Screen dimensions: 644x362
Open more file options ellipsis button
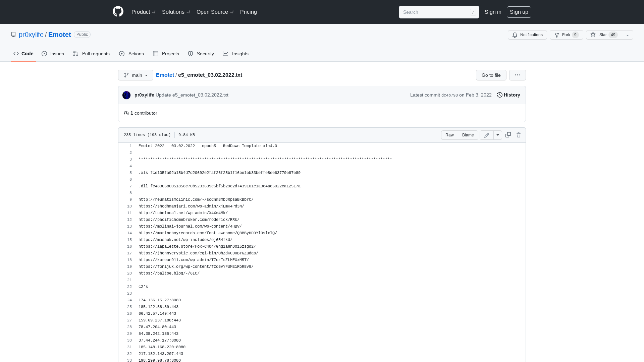click(518, 75)
